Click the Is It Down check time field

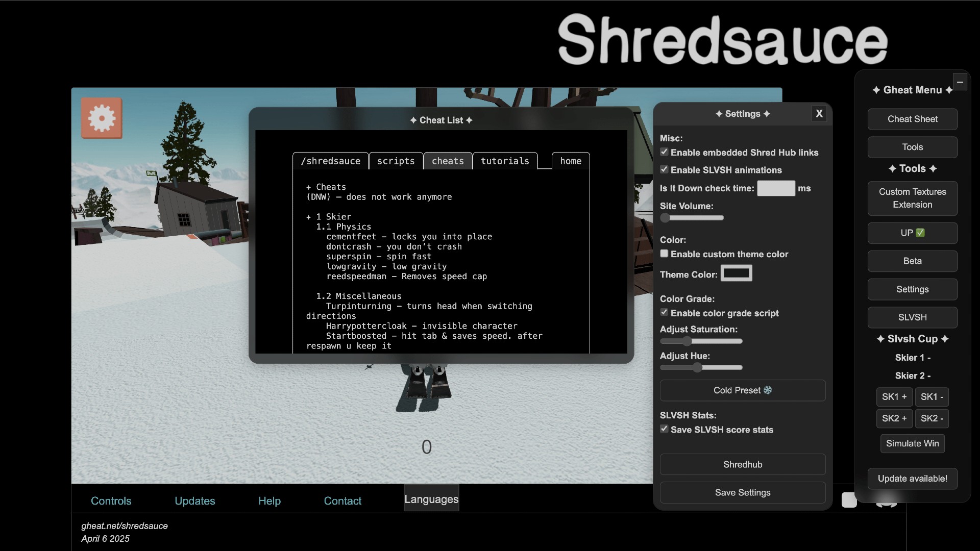click(776, 188)
